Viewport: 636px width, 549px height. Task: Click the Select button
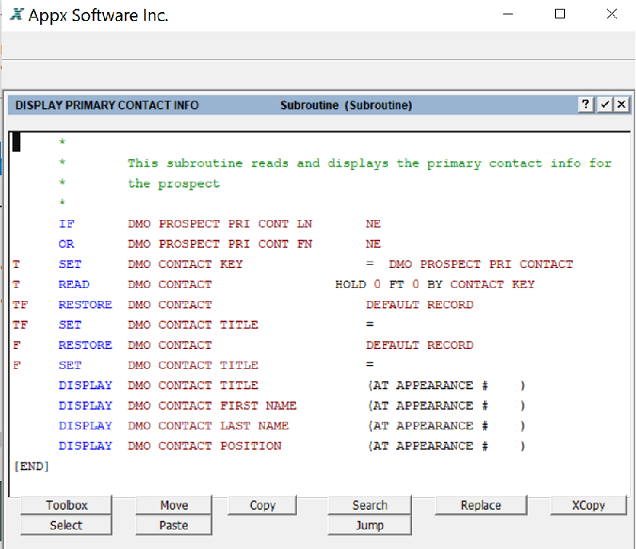66,525
